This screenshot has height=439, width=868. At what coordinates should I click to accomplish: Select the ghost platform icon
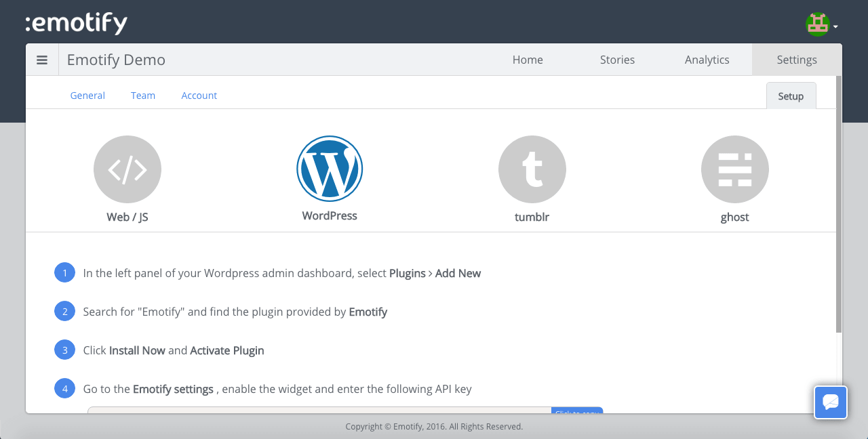(735, 169)
